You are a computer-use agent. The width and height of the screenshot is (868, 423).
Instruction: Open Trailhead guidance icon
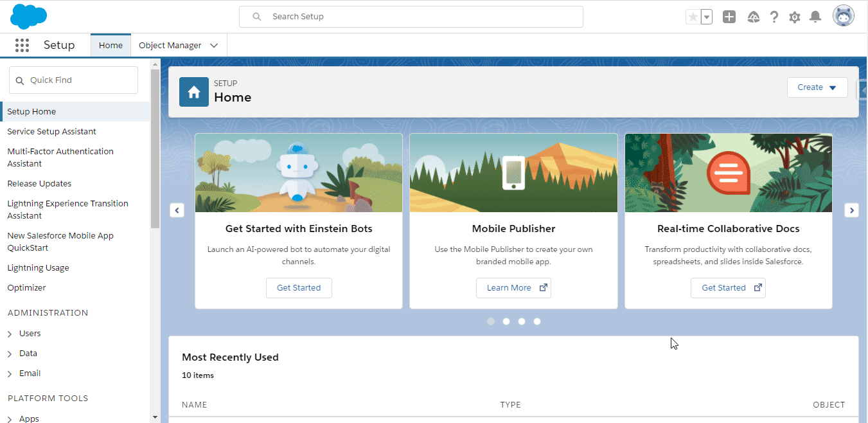pos(754,17)
